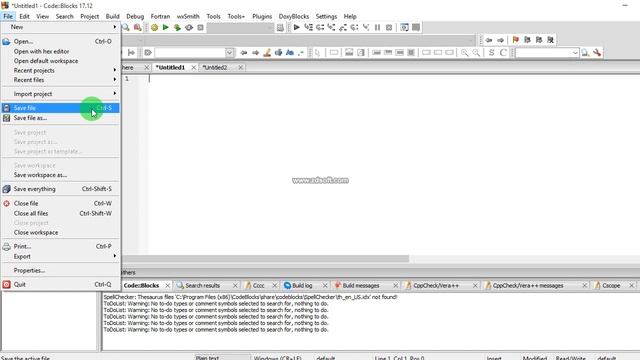Select Print... menu entry
Viewport: 640px width, 360px height.
(60, 247)
